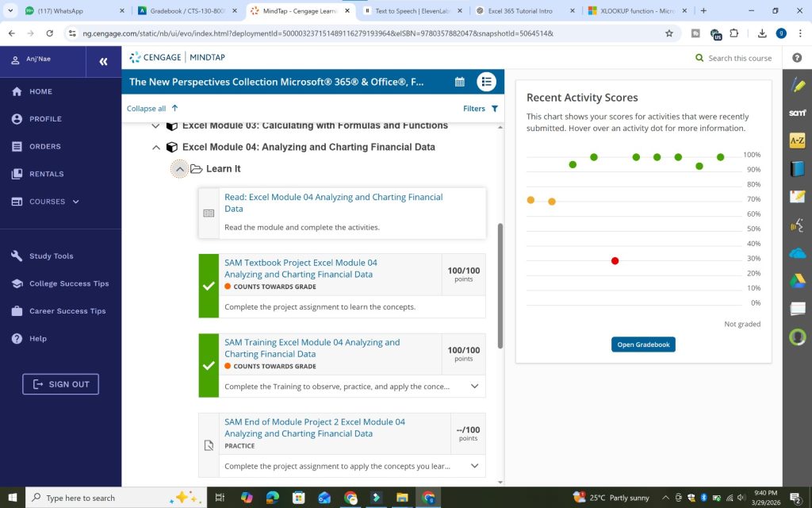Open SAM End of Module Project 2 link
This screenshot has height=508, width=812.
coord(314,428)
